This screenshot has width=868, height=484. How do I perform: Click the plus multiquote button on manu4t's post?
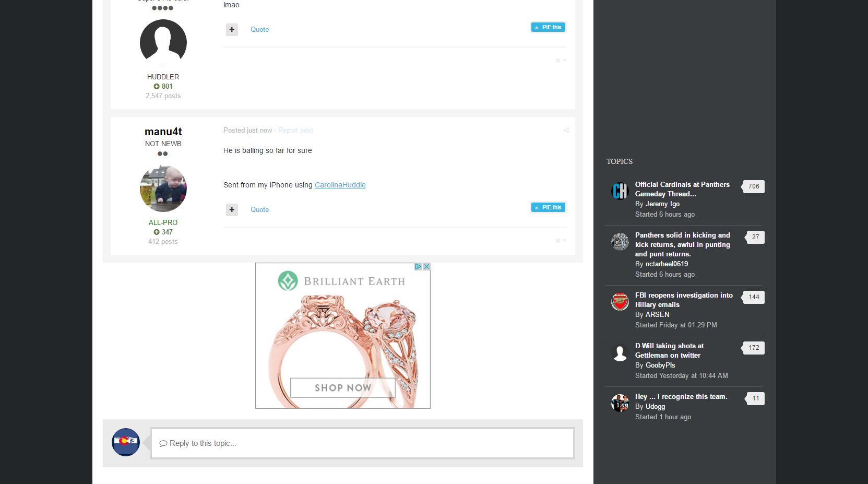232,210
